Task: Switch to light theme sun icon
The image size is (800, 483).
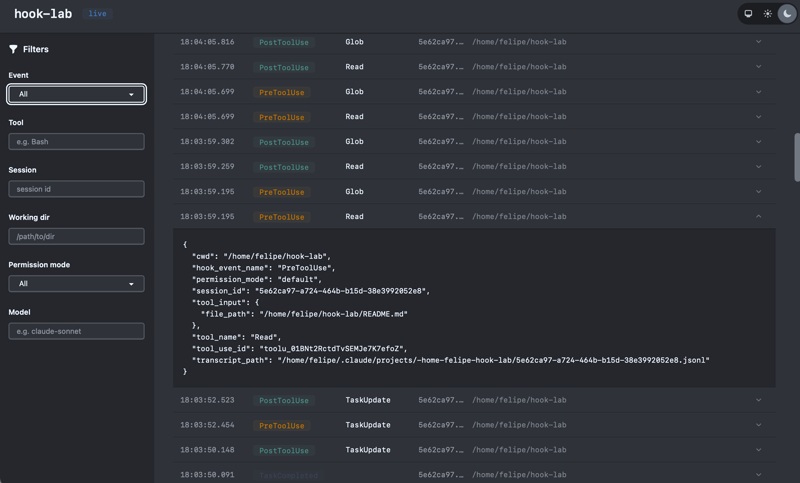Action: click(x=768, y=14)
